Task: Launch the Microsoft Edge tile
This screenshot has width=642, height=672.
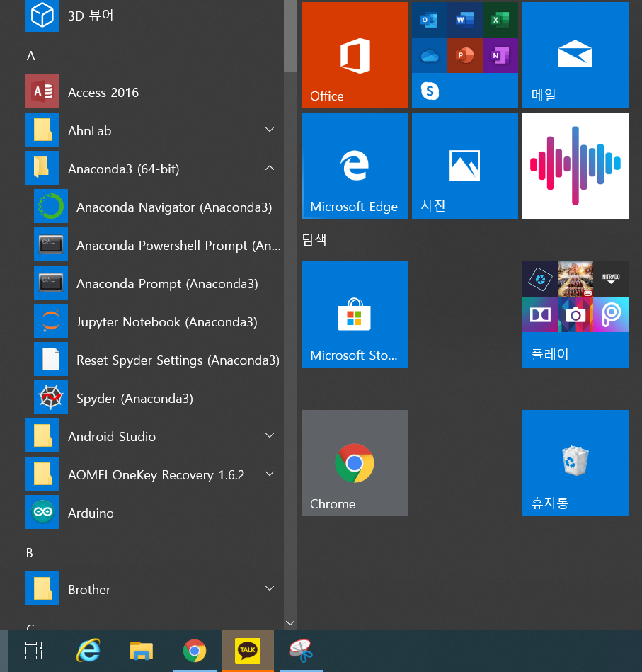Action: tap(355, 166)
